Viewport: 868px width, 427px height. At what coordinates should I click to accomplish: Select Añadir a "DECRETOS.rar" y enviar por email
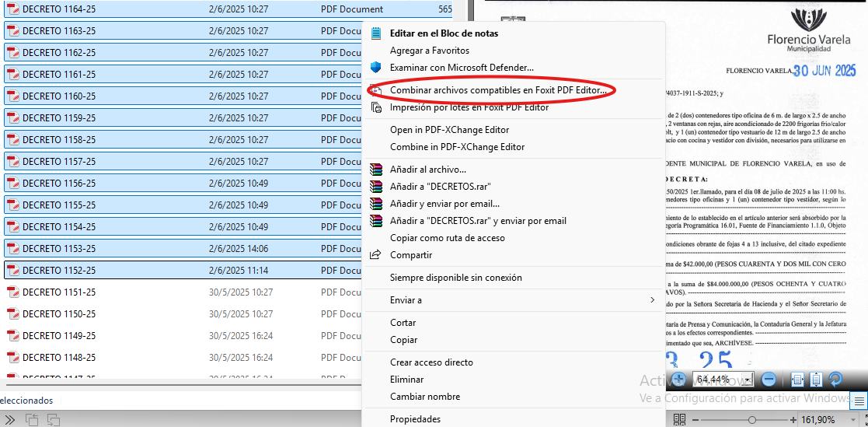point(478,220)
